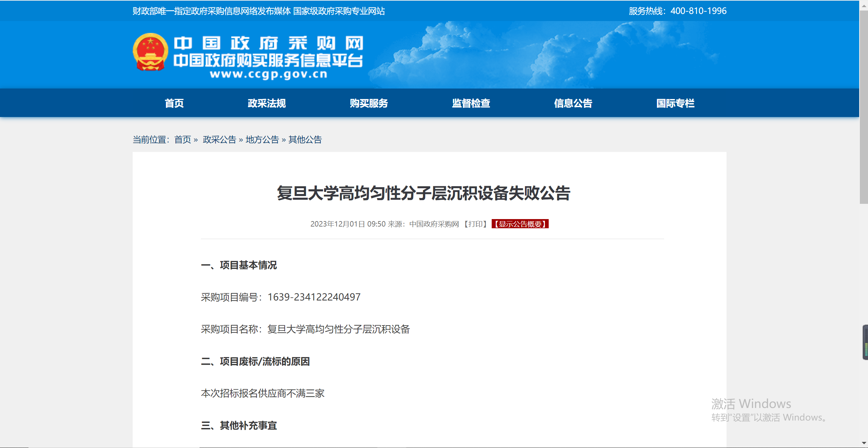868x448 pixels.
Task: Select 购买服务 in the navigation bar
Action: 369,103
